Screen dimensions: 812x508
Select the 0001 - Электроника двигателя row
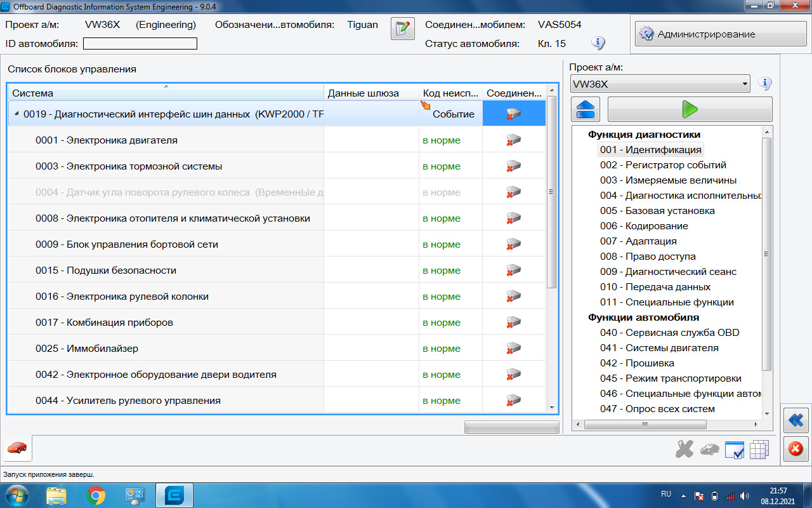277,140
